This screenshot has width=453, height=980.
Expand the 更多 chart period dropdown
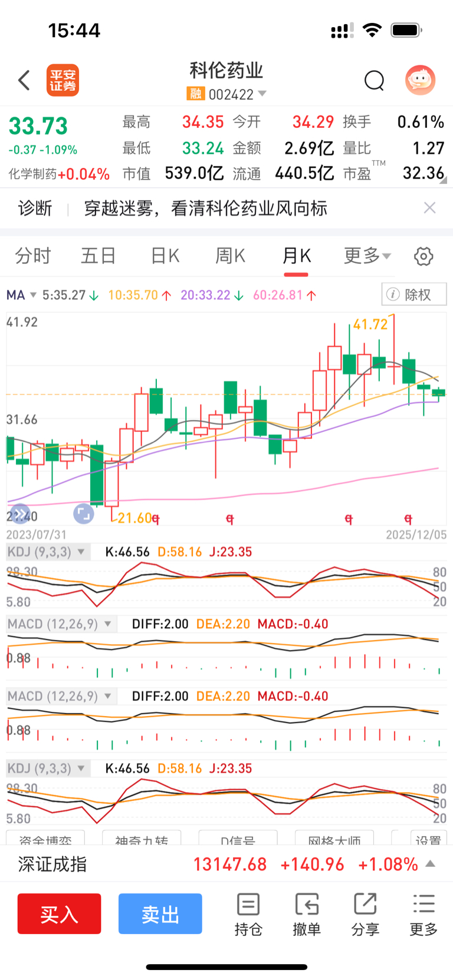[367, 256]
